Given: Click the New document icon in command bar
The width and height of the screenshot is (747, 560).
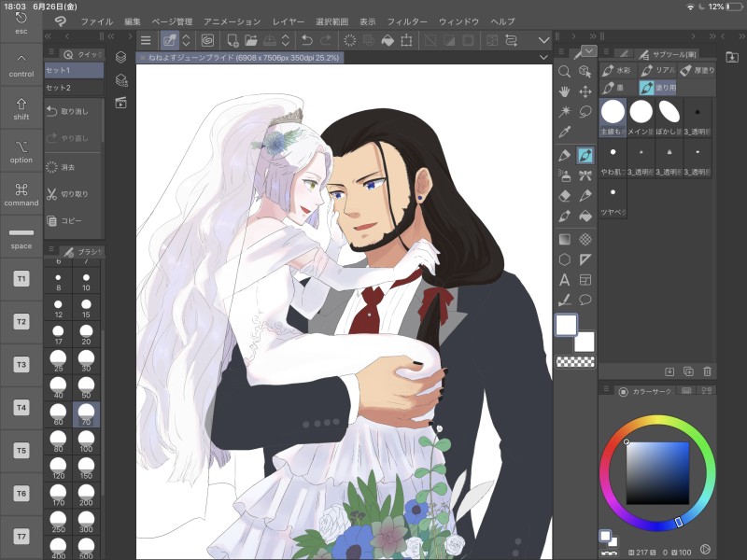Looking at the screenshot, I should pyautogui.click(x=233, y=40).
